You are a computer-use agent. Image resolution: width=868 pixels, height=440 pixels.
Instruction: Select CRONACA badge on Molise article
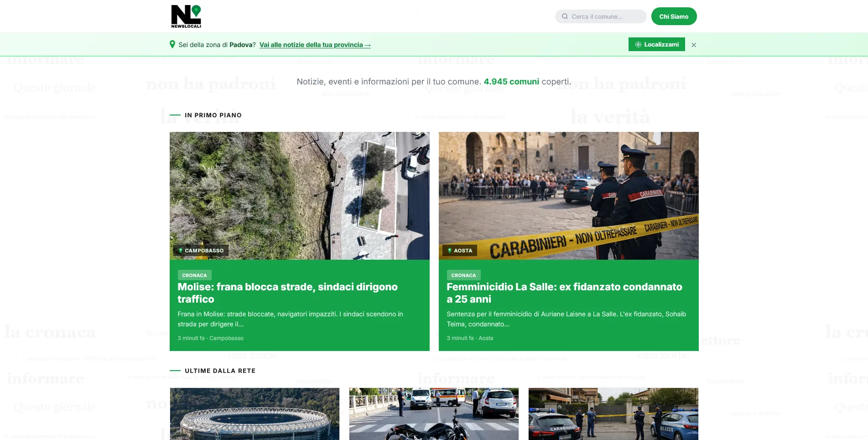click(x=194, y=275)
